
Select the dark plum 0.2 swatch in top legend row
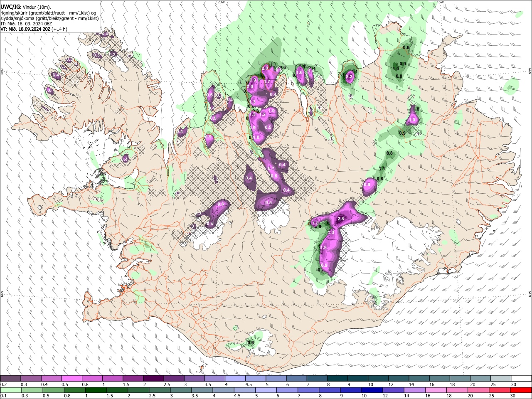(11, 379)
